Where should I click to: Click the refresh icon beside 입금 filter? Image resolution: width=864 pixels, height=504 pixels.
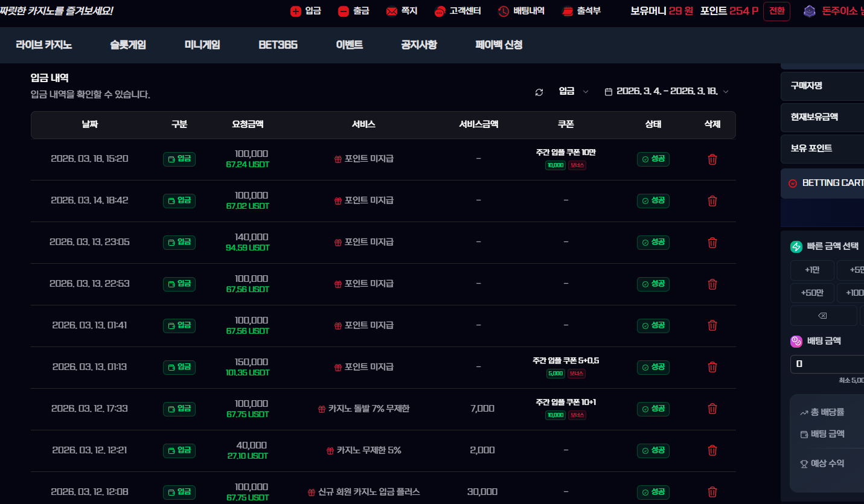539,92
